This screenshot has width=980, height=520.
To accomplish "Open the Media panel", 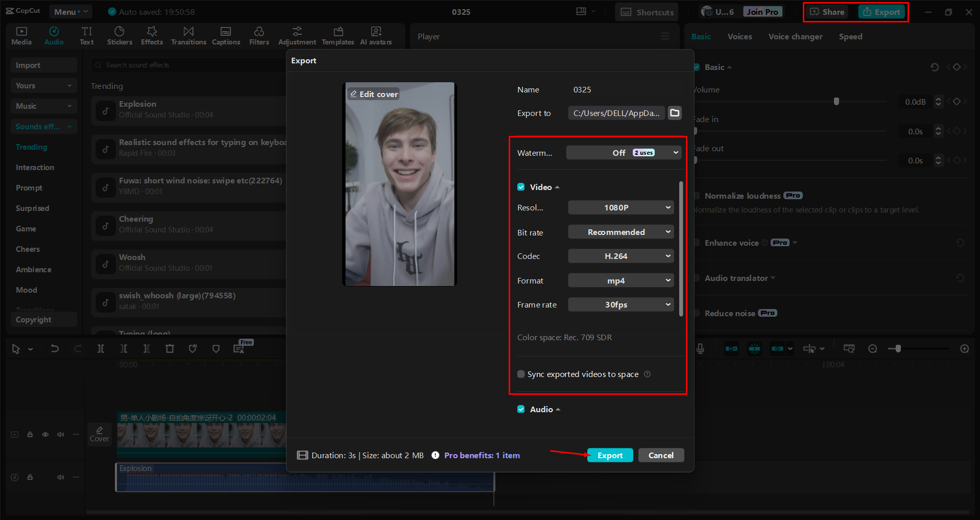I will [21, 35].
